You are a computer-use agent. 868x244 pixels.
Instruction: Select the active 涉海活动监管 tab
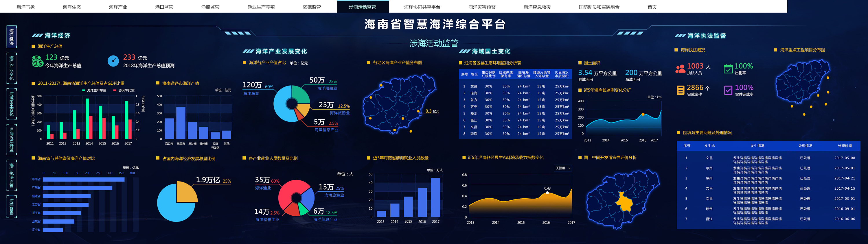click(363, 7)
